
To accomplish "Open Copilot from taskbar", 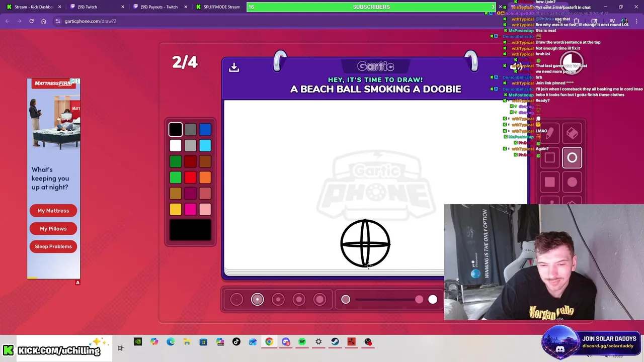I will pos(154,342).
